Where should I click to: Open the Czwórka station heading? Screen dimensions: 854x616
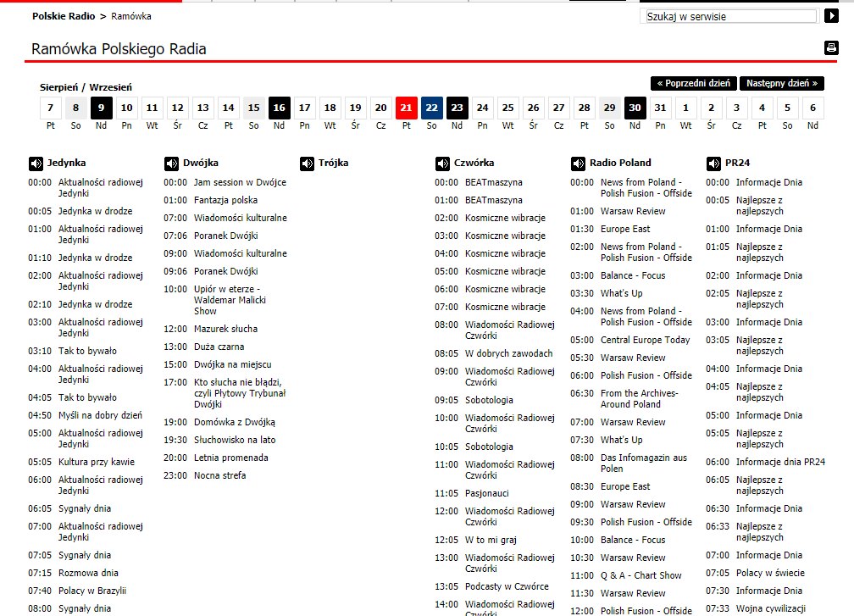click(x=474, y=163)
